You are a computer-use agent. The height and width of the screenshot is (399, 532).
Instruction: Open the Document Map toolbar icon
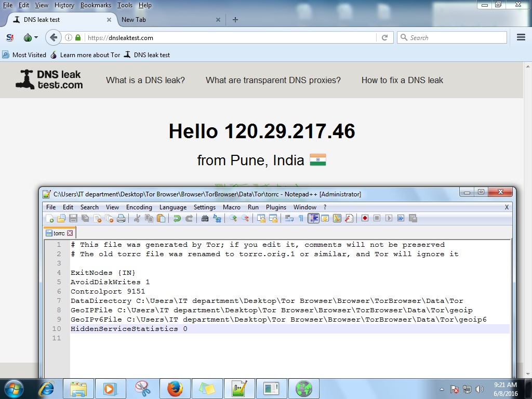coord(337,219)
